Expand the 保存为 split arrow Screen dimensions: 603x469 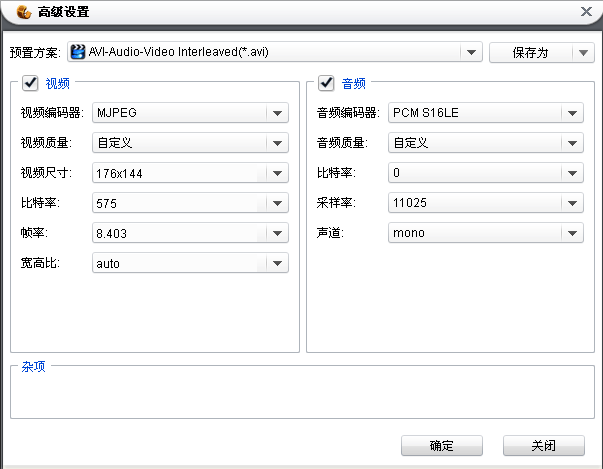583,53
